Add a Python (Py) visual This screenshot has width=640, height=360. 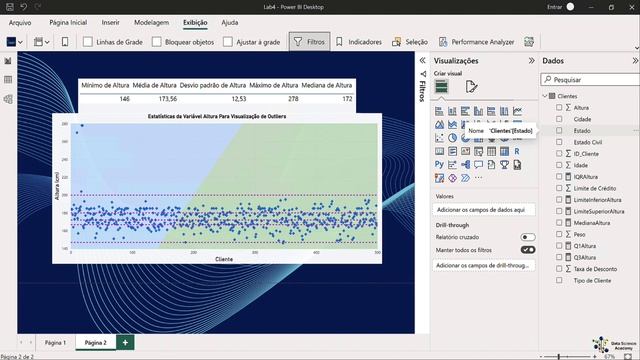pos(439,164)
